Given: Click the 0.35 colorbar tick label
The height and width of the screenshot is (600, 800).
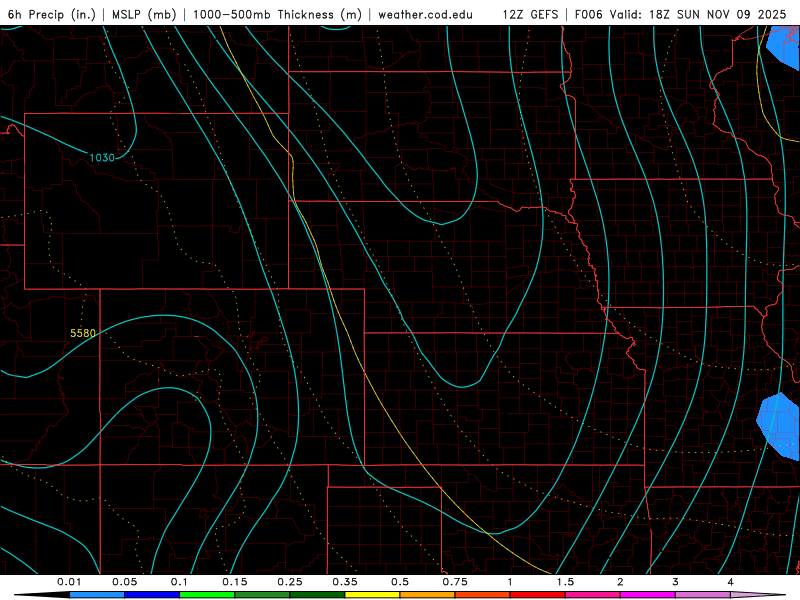Looking at the screenshot, I should [x=345, y=582].
